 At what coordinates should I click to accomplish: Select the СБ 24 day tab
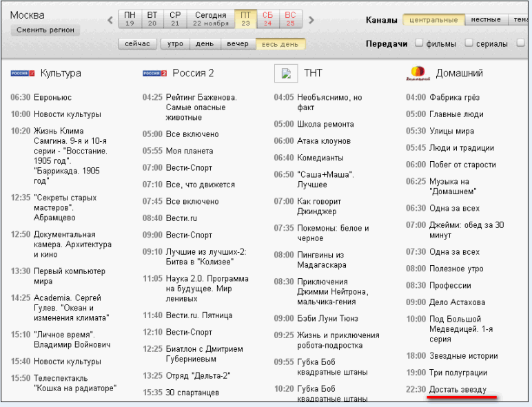(268, 19)
